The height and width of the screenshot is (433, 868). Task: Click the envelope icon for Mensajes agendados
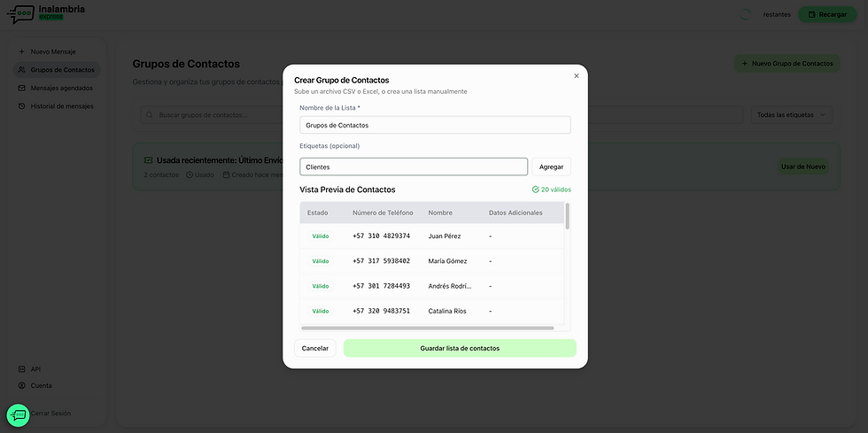(x=22, y=88)
